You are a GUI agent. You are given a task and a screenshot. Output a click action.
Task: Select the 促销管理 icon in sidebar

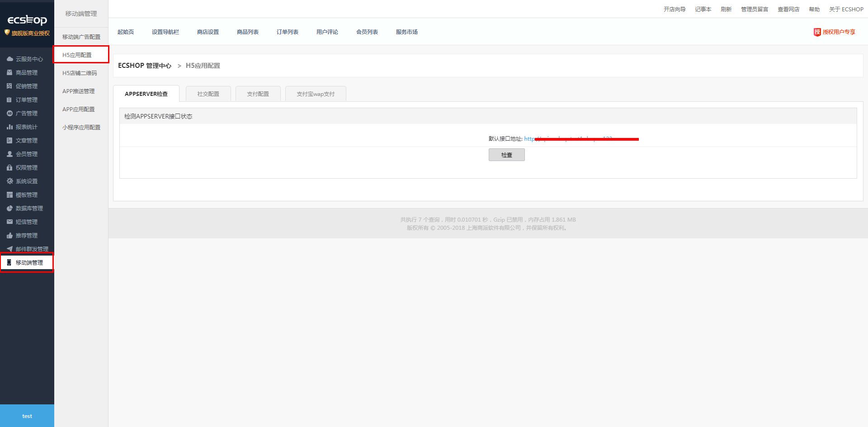click(x=9, y=86)
